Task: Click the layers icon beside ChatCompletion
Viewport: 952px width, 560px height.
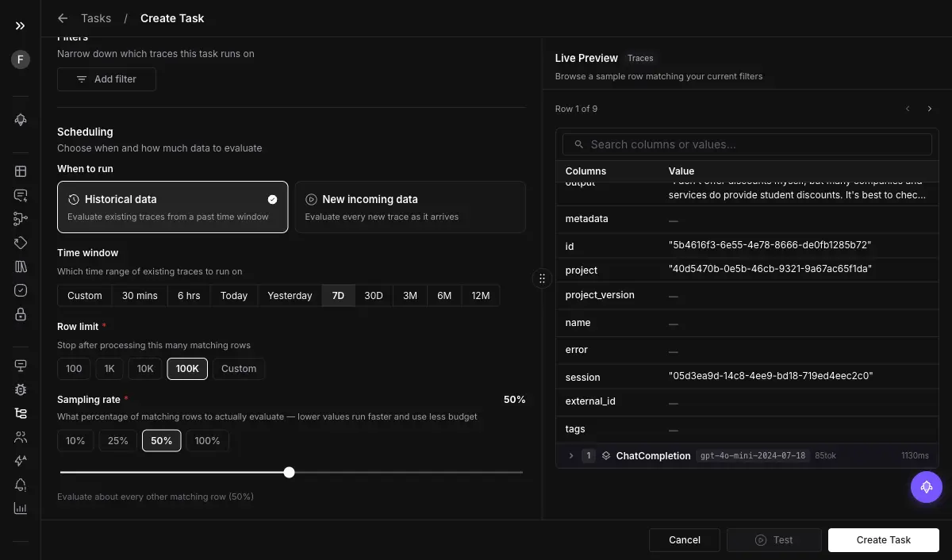Action: click(x=606, y=456)
